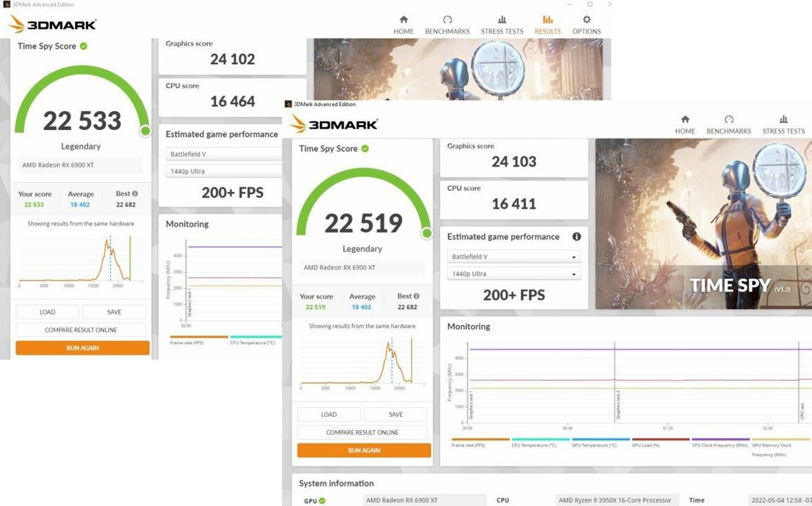Screen dimensions: 812x506
Task: Switch to STRESS TESTS in the back window
Action: tap(502, 25)
